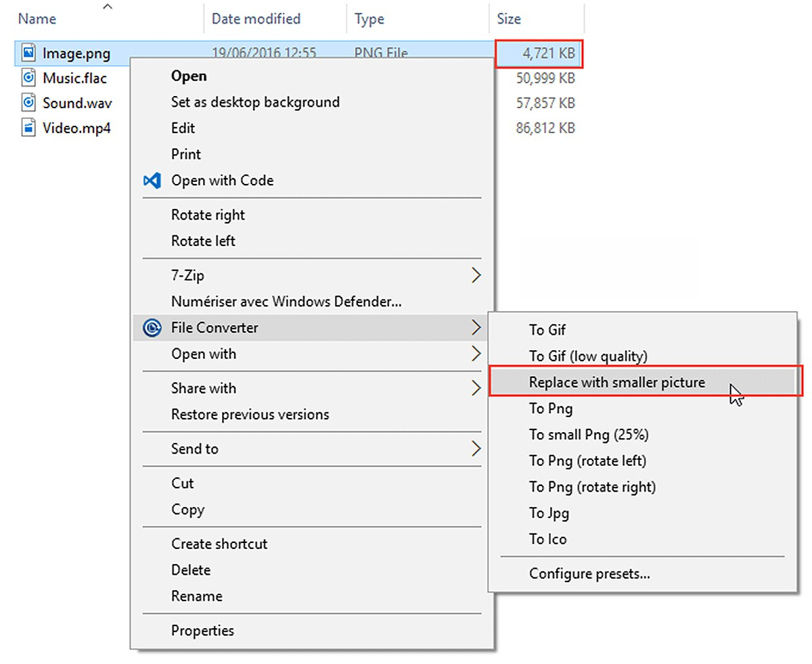
Task: Click the File Converter app icon
Action: pyautogui.click(x=152, y=327)
